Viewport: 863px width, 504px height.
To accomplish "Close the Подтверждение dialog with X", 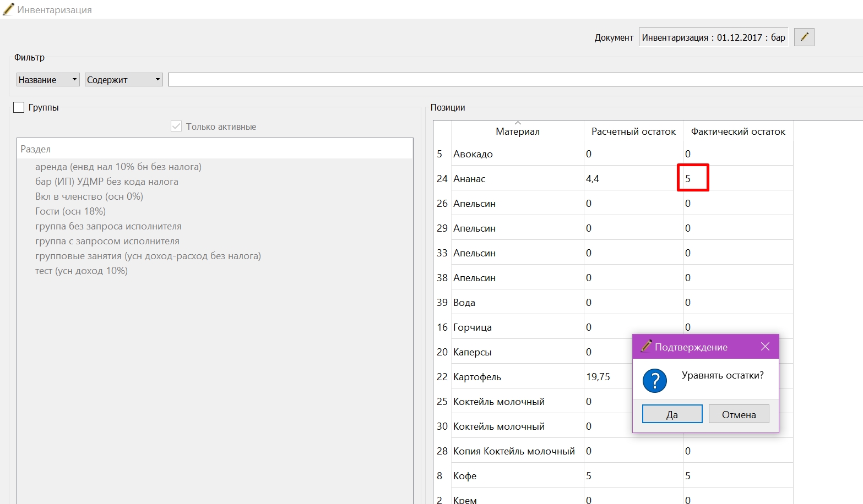I will (765, 347).
